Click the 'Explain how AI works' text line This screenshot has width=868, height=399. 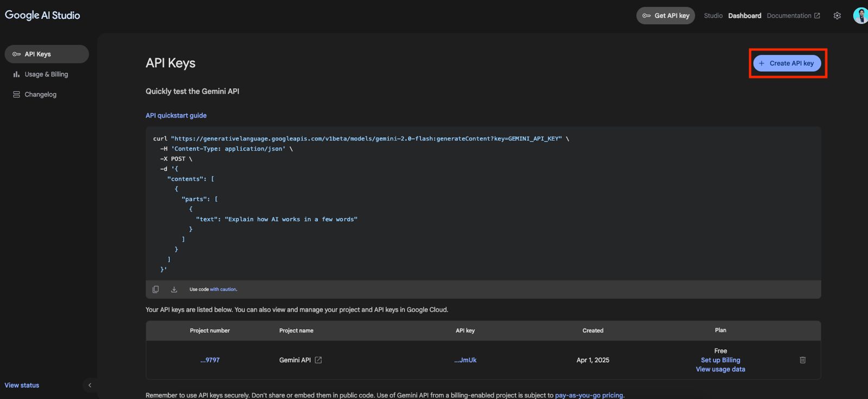click(x=277, y=219)
